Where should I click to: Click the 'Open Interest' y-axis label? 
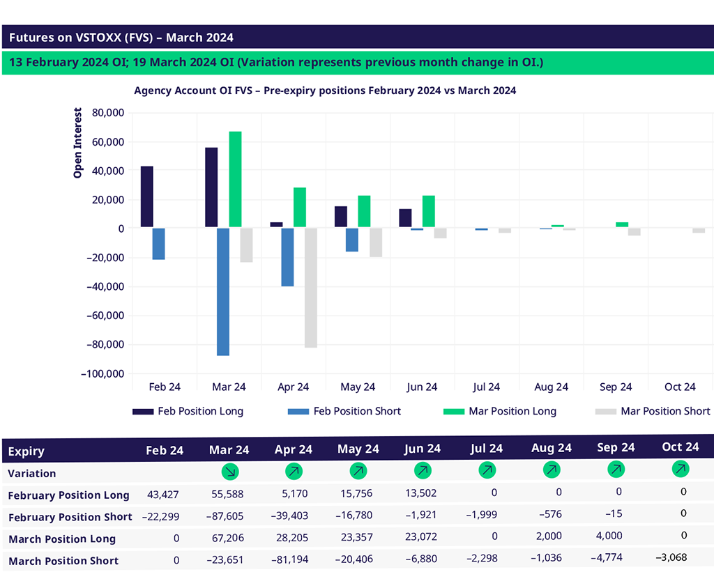click(x=78, y=143)
